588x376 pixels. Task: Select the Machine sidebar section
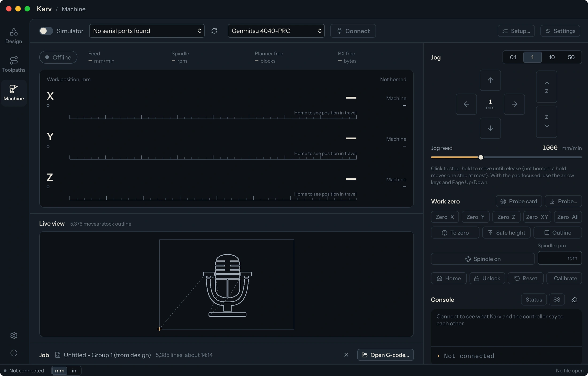click(14, 93)
